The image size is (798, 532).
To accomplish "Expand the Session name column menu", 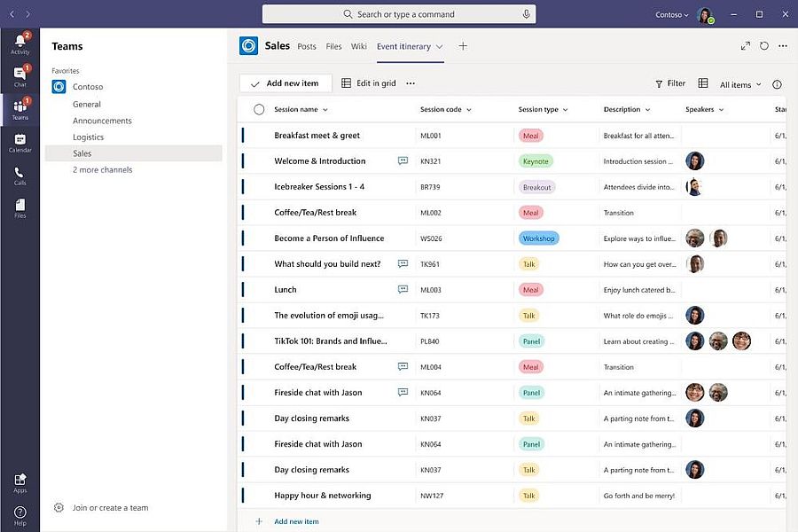I will tap(325, 110).
